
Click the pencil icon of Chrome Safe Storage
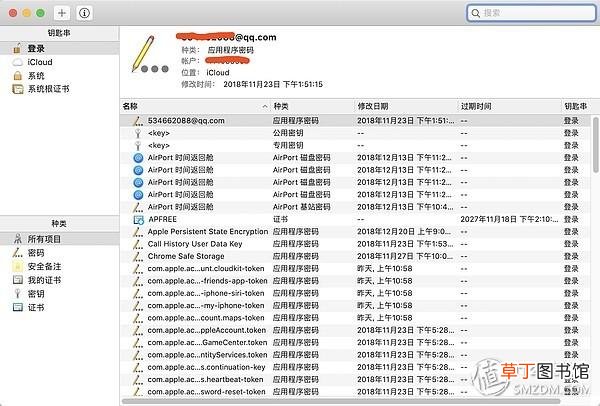[x=138, y=256]
